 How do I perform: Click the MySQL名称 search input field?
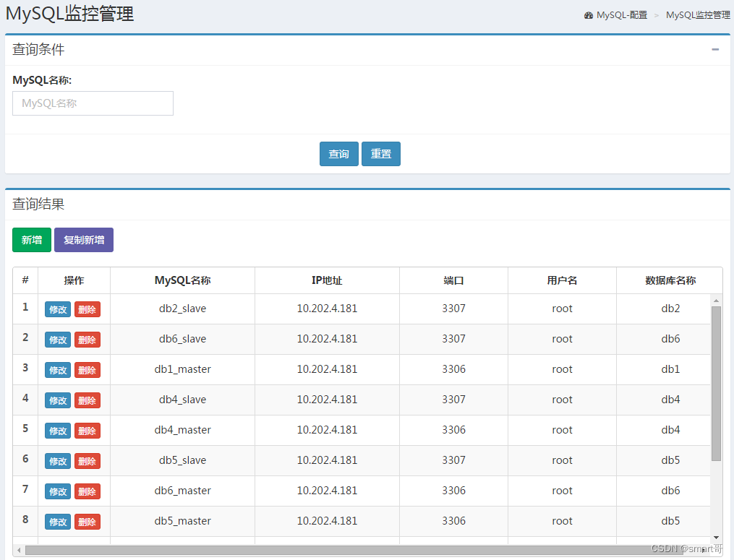pos(93,103)
